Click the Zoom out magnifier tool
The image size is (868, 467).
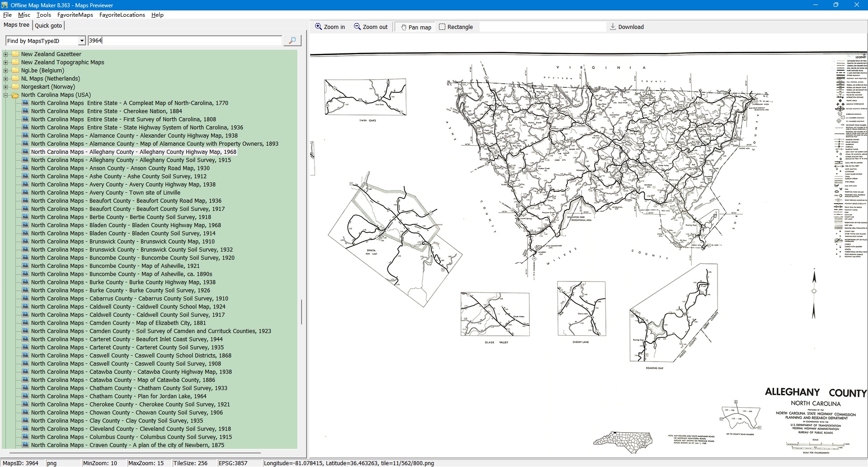[x=371, y=27]
